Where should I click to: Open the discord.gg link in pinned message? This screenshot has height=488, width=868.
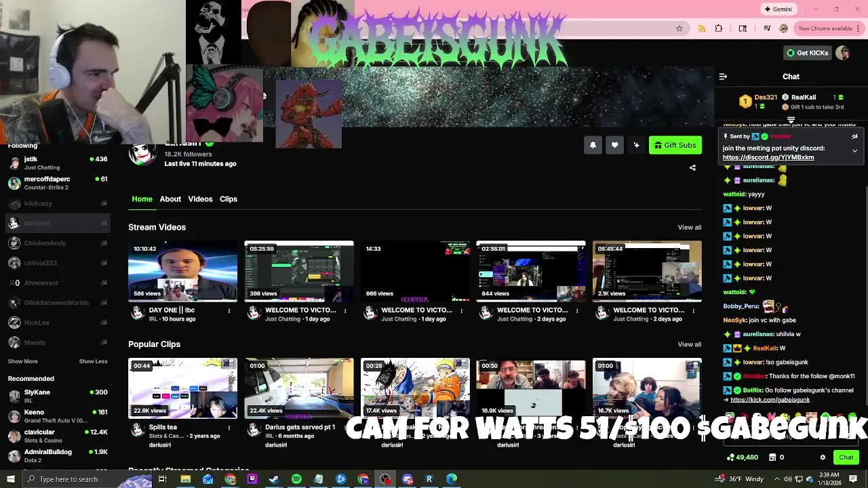pyautogui.click(x=768, y=157)
